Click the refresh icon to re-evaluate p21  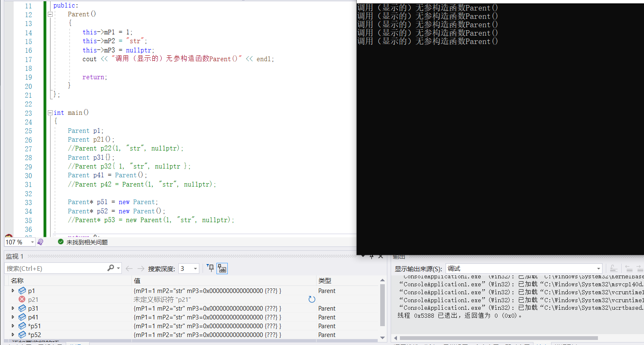tap(312, 299)
